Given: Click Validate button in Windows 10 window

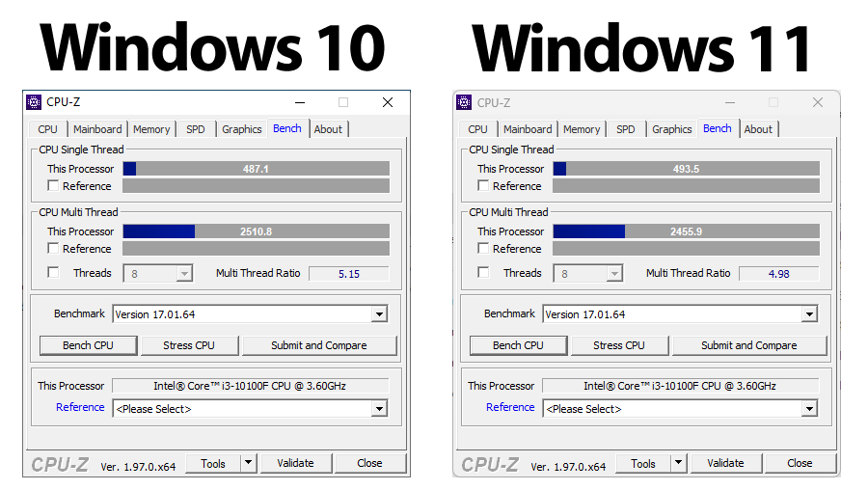Looking at the screenshot, I should pyautogui.click(x=296, y=463).
